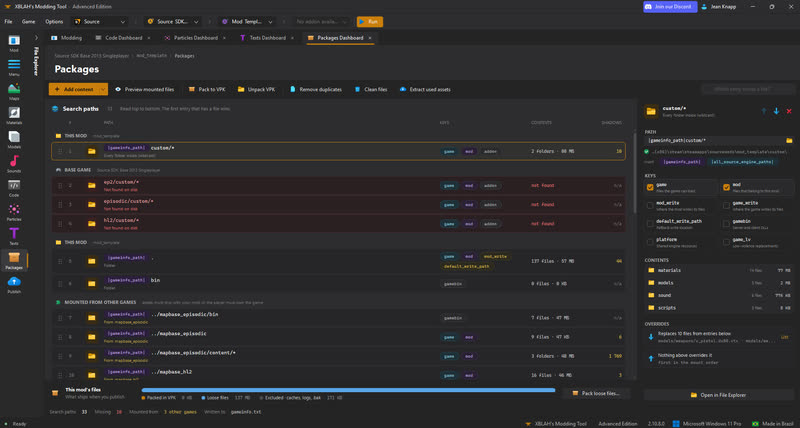The height and width of the screenshot is (428, 800).
Task: Expand the File Explorer side panel
Action: tap(36, 38)
